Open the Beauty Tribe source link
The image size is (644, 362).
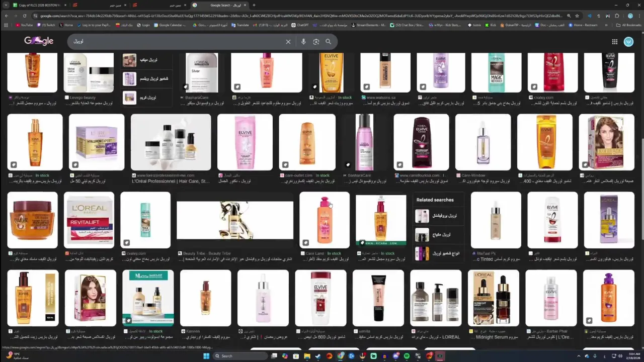207,253
